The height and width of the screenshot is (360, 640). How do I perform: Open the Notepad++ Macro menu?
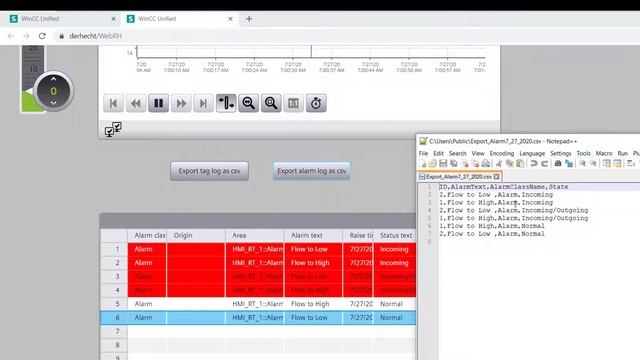click(604, 153)
